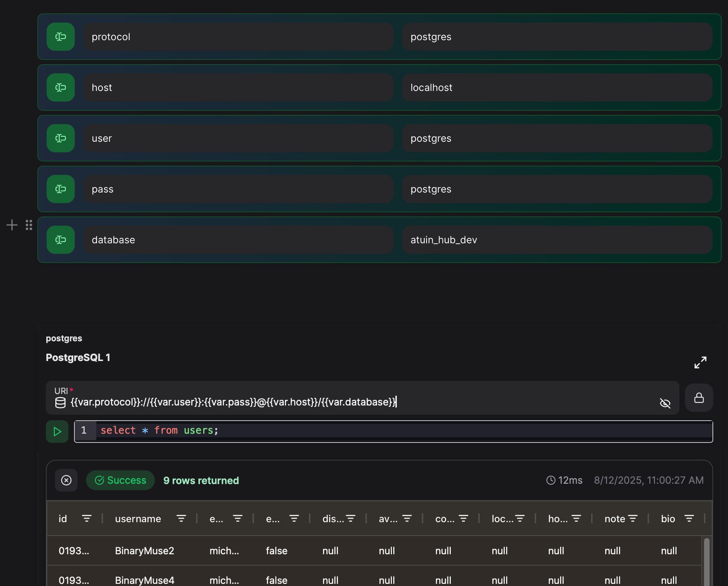This screenshot has width=728, height=586.
Task: Click the drag handle dots icon
Action: pyautogui.click(x=29, y=225)
